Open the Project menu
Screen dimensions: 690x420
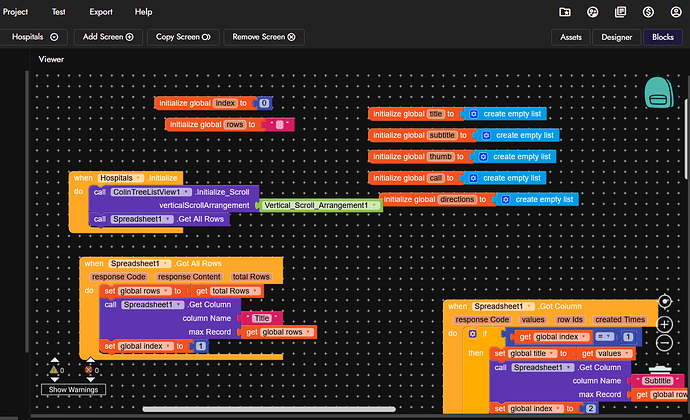pos(15,12)
